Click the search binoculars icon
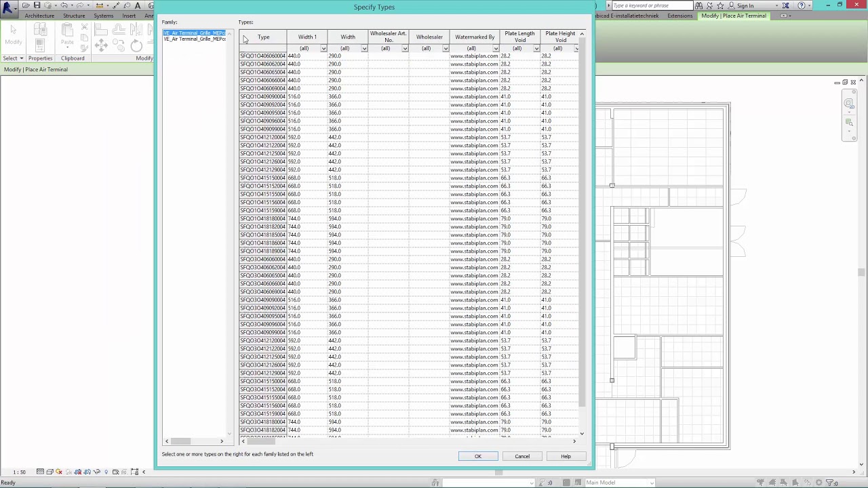 pos(698,5)
